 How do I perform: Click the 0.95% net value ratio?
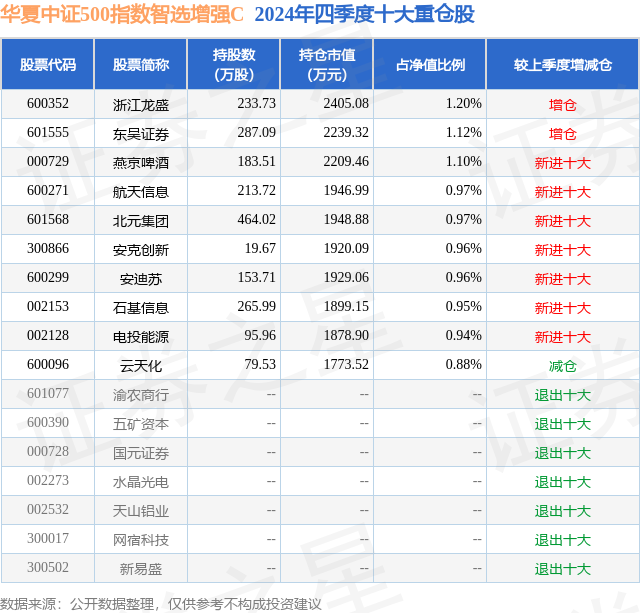tap(464, 306)
